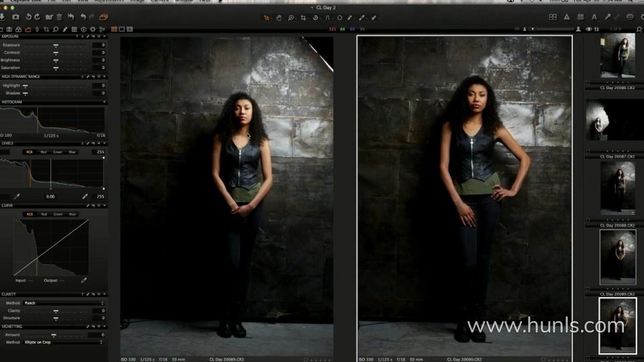Open the Vignetting panel menu arrow
Image resolution: width=644 pixels, height=362 pixels.
[105, 326]
